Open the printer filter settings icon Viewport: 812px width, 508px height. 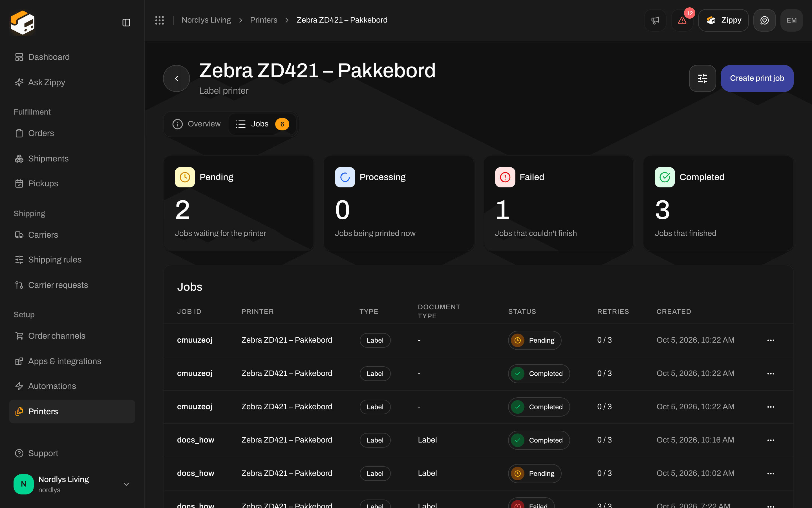tap(702, 78)
